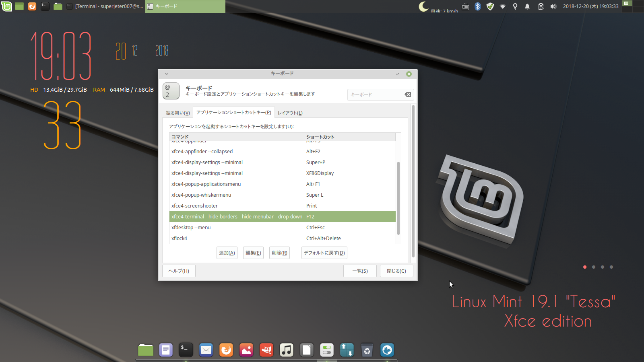Click the search field clear icon

coord(408,95)
